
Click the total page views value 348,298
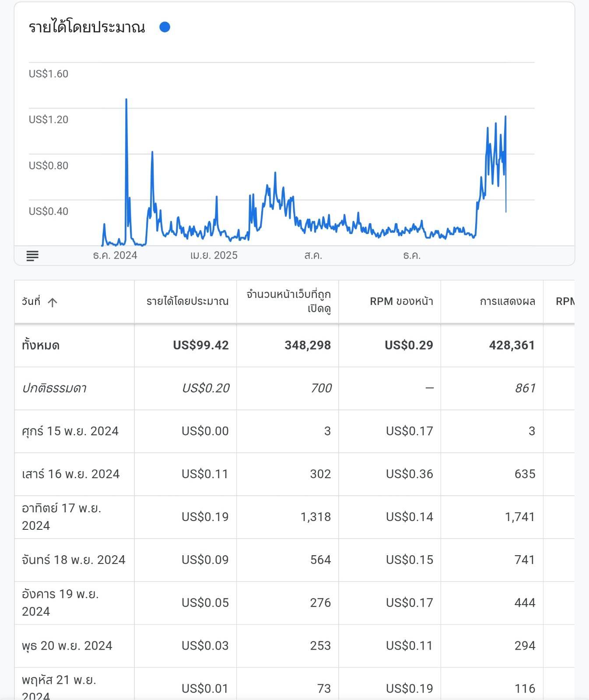pyautogui.click(x=308, y=345)
